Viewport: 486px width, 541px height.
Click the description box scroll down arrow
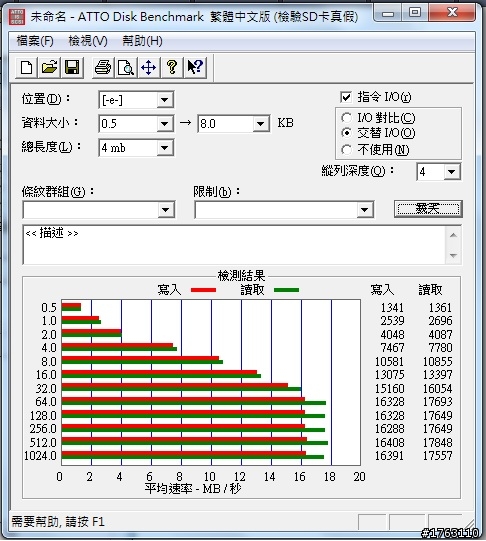pos(453,256)
